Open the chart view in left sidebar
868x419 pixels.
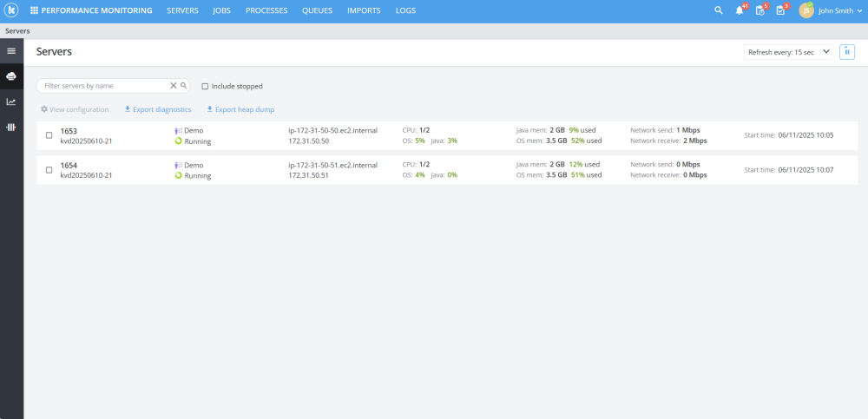pos(11,101)
